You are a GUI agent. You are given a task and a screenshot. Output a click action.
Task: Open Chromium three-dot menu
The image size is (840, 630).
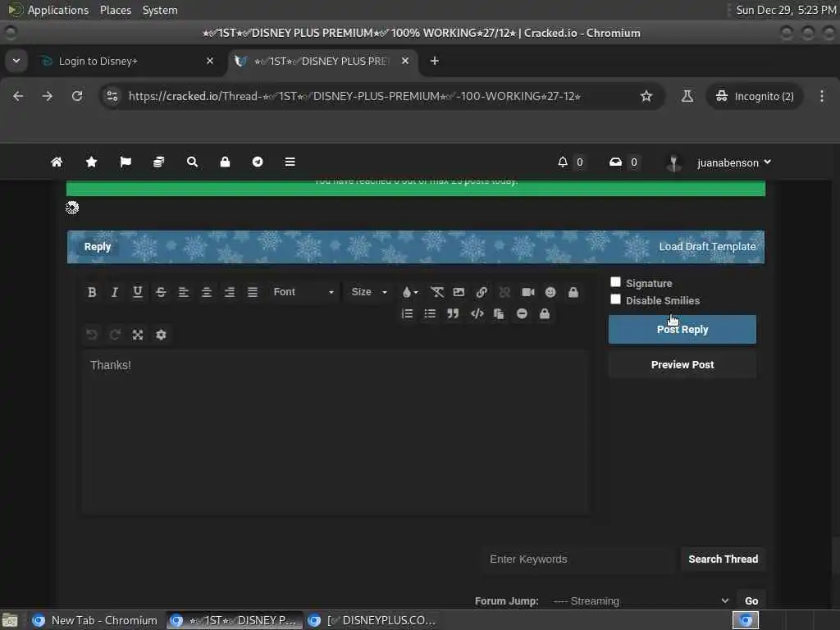(821, 96)
